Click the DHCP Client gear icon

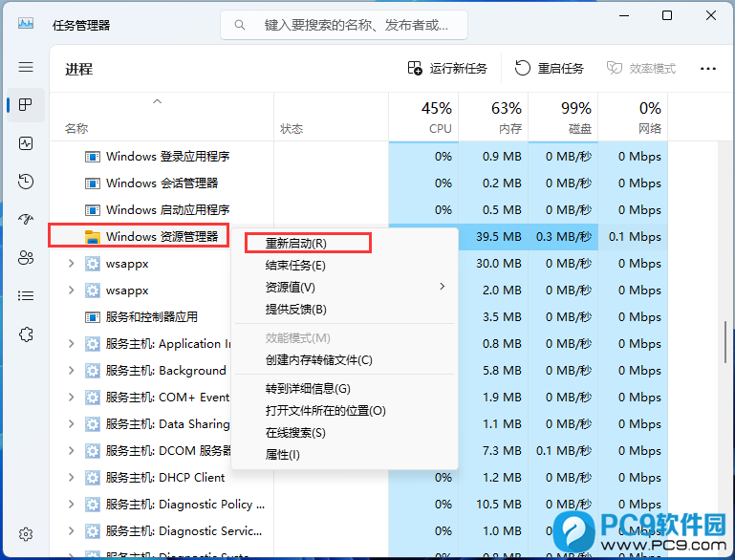point(93,477)
